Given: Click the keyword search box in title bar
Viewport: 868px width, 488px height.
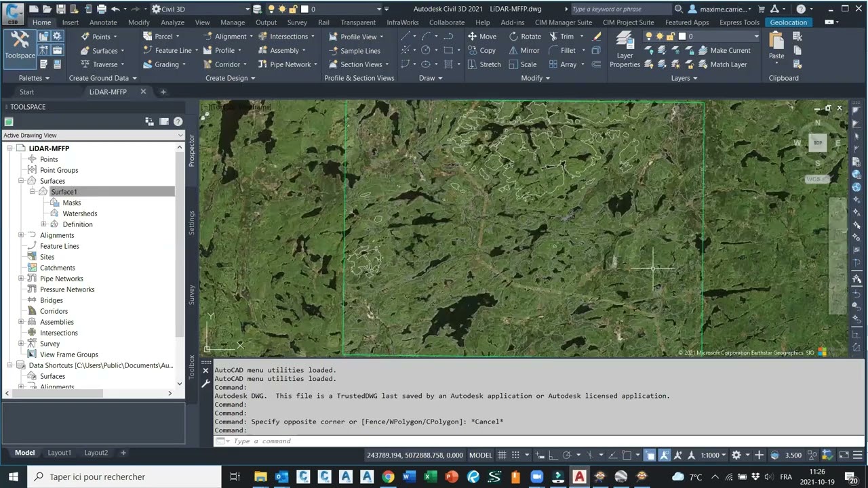Looking at the screenshot, I should [x=620, y=9].
